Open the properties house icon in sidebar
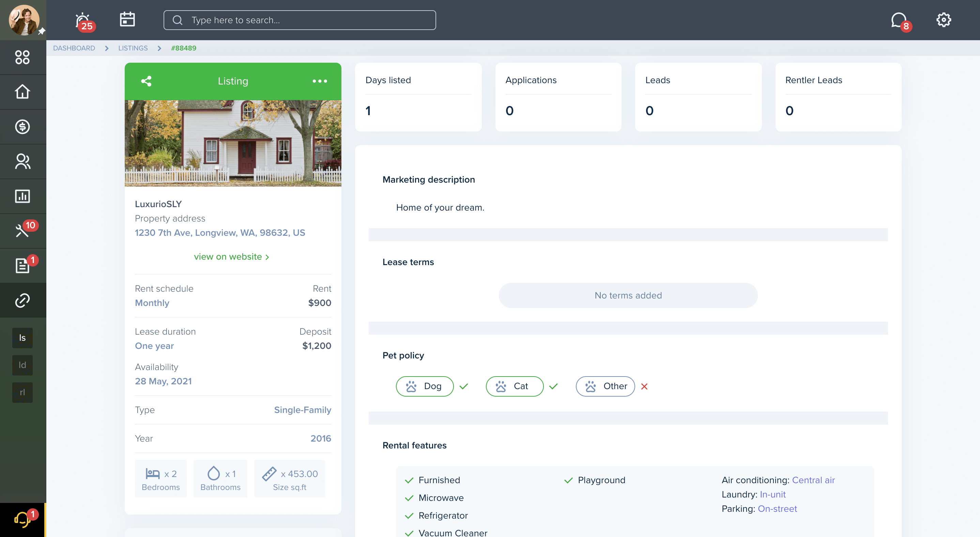Screen dimensions: 980x537 22,92
